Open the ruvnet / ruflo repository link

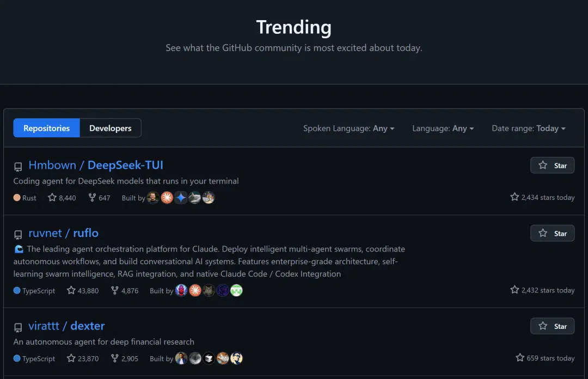[63, 233]
